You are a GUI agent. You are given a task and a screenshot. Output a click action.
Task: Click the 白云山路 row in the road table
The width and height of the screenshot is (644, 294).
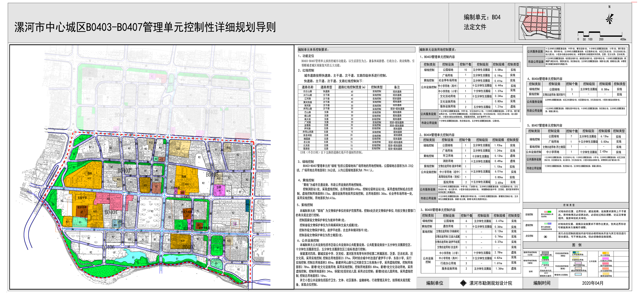pos(356,91)
